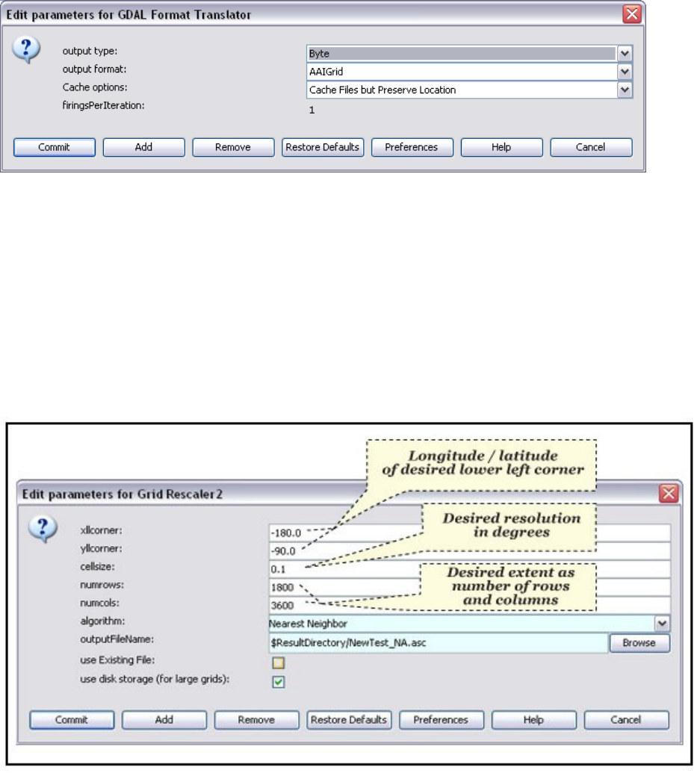Open the output type dropdown arrow
This screenshot has height=776, width=700.
(625, 53)
